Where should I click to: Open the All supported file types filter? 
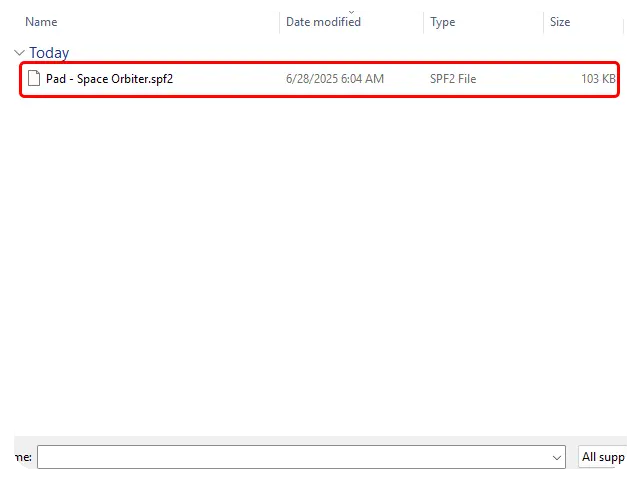603,457
